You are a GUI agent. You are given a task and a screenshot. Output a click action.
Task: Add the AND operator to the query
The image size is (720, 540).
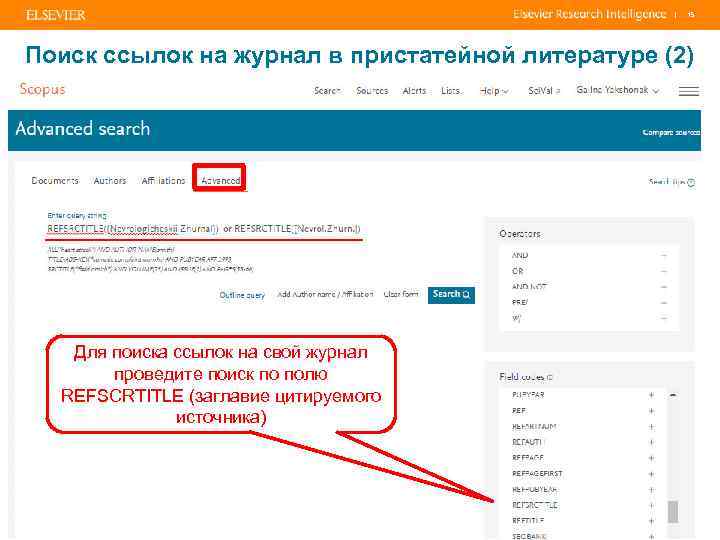(x=664, y=255)
